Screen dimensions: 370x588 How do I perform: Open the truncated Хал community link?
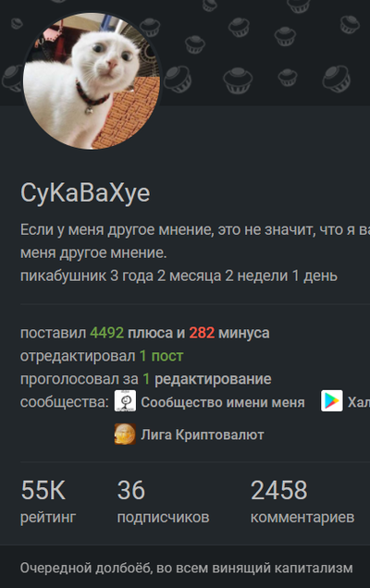click(359, 402)
